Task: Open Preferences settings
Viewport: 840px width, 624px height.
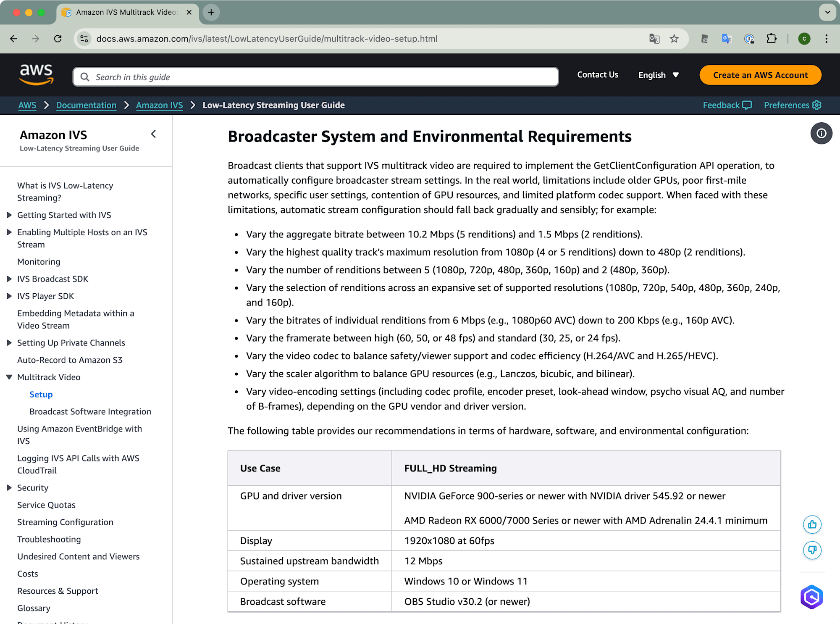Action: coord(793,105)
